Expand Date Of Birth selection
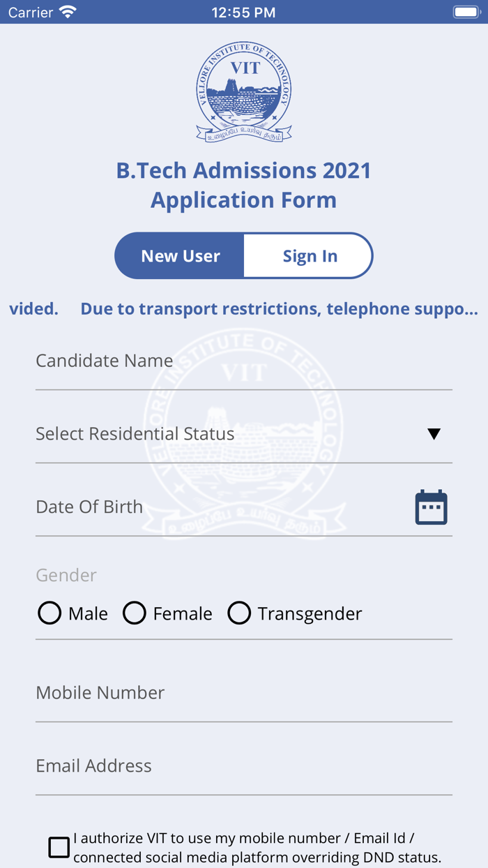The image size is (488, 868). [209, 507]
